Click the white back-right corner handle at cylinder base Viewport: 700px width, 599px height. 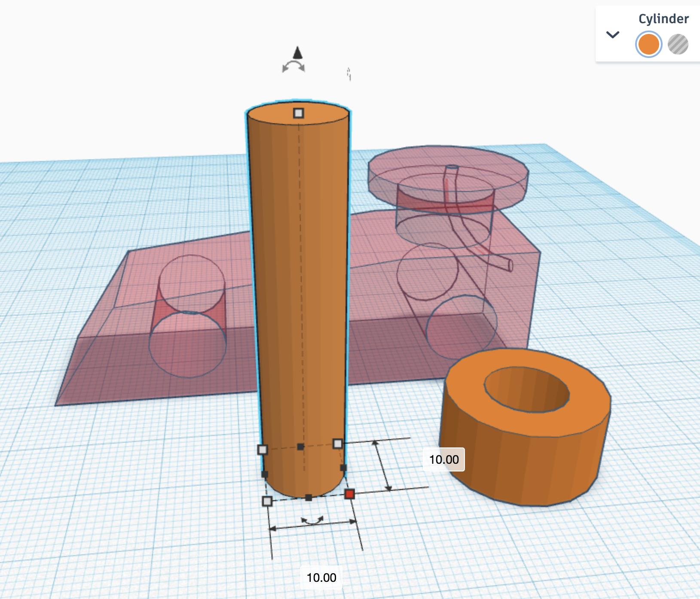[338, 444]
